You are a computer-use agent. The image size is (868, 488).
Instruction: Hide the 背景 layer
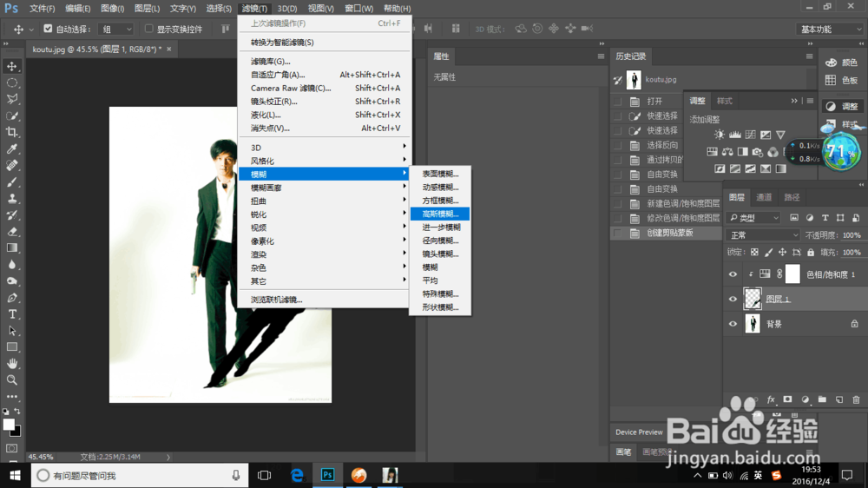point(733,324)
